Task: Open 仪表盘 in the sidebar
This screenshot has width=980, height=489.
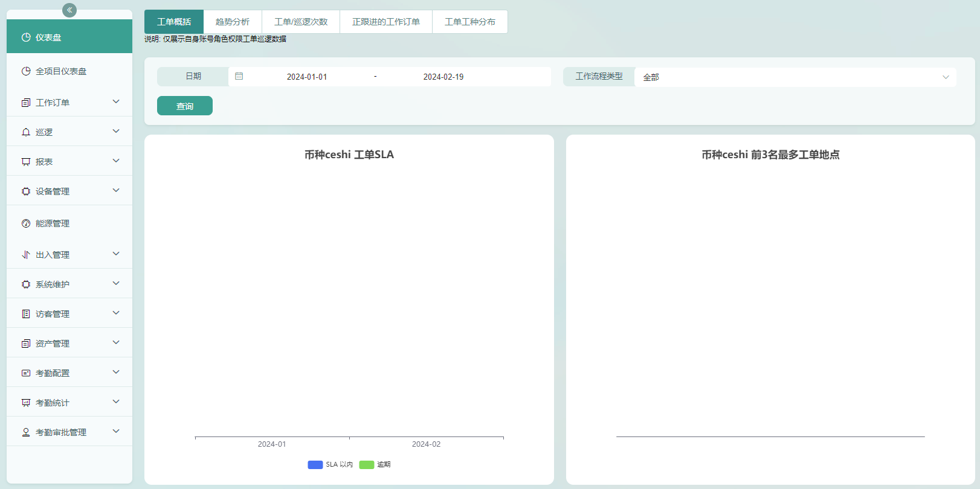Action: (69, 37)
